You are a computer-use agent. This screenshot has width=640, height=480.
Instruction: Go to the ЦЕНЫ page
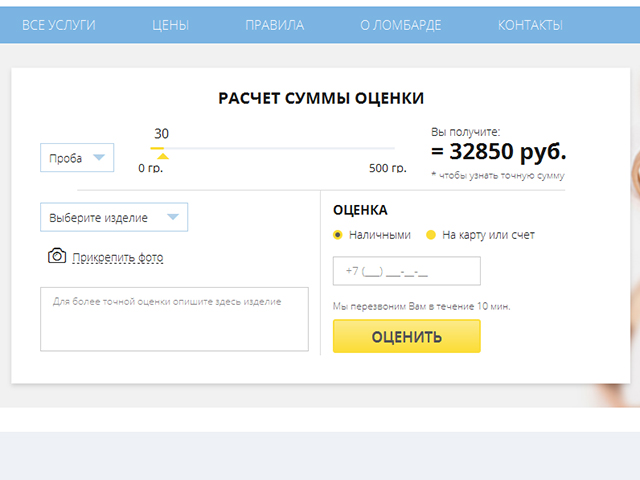pyautogui.click(x=171, y=25)
